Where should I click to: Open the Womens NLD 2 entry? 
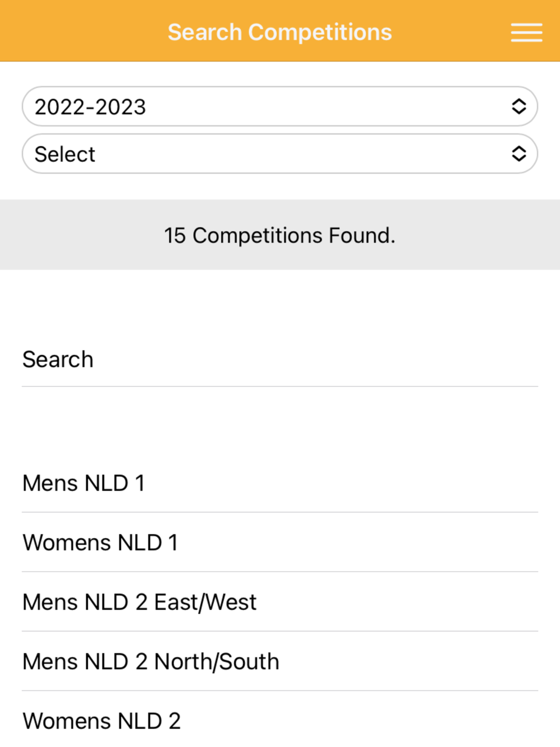[x=280, y=720]
